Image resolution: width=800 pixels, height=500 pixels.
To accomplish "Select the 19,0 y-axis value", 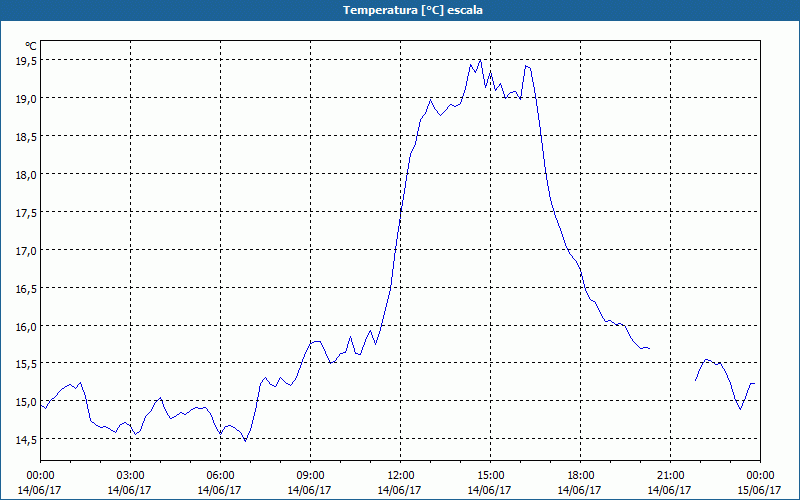I will coord(26,98).
